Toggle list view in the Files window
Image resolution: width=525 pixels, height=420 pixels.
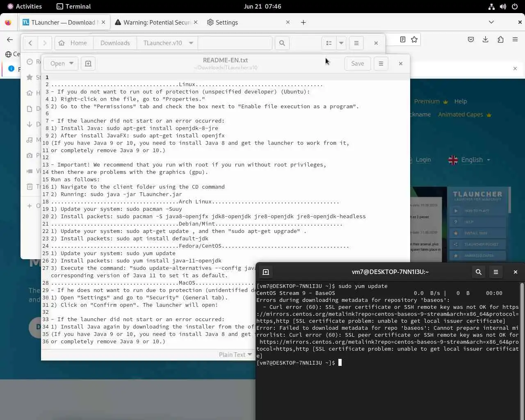(x=329, y=43)
